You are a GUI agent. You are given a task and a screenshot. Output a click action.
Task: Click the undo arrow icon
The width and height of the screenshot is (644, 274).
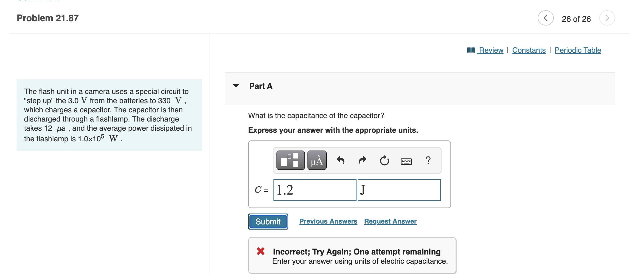point(340,160)
